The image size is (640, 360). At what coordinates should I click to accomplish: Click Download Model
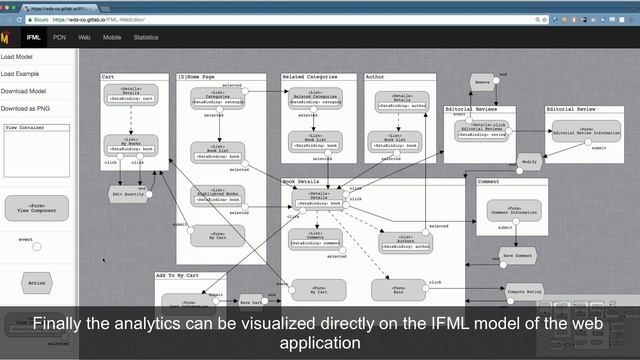[x=23, y=91]
